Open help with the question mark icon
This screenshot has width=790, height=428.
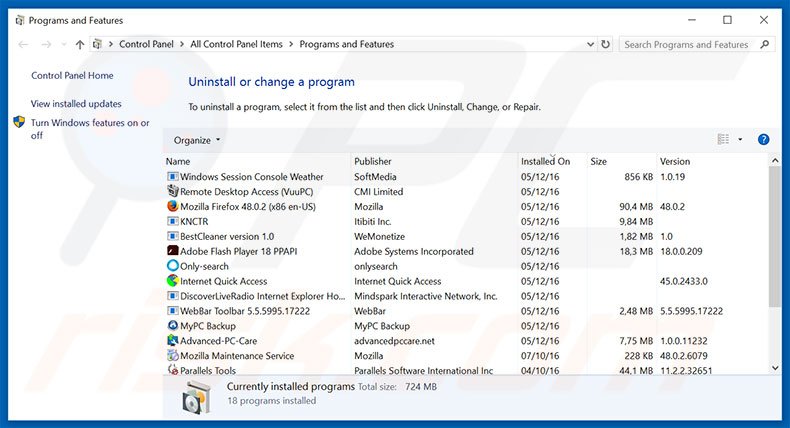(763, 140)
